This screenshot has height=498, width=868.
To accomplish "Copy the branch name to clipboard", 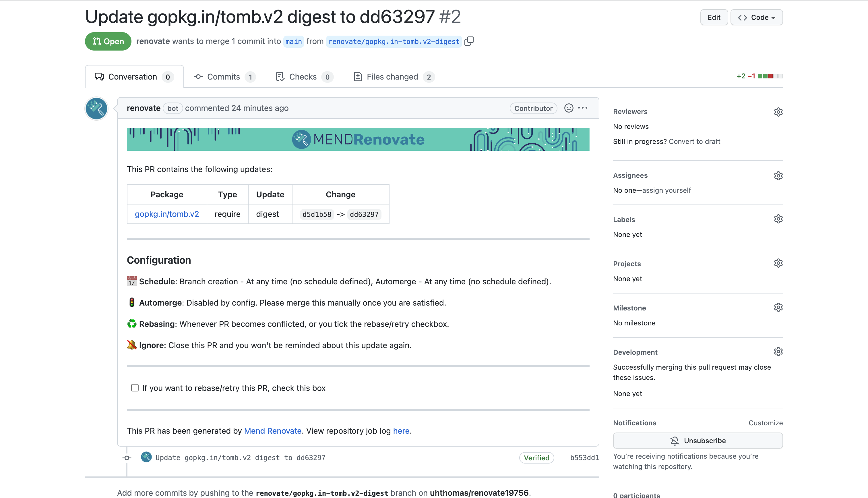I will (470, 41).
